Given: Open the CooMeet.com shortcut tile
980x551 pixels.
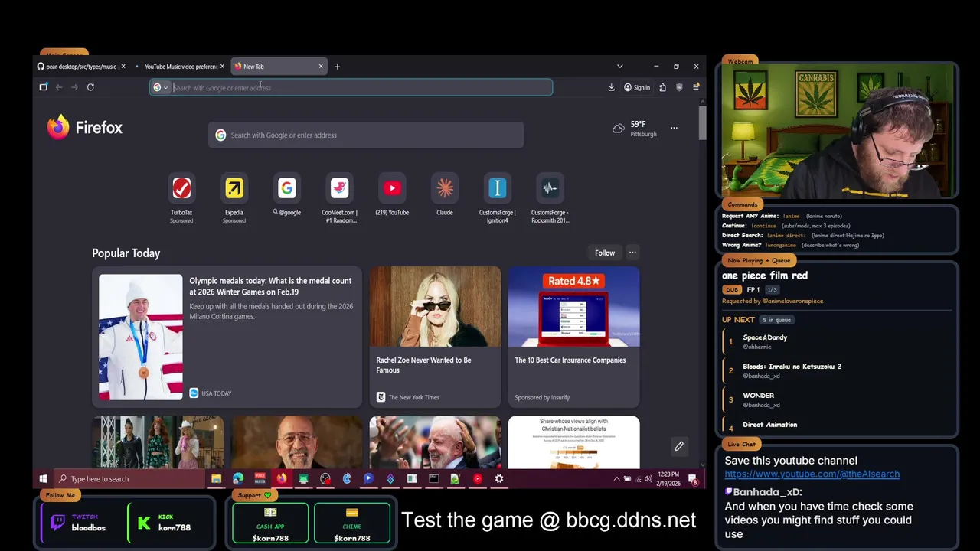Looking at the screenshot, I should (x=339, y=197).
